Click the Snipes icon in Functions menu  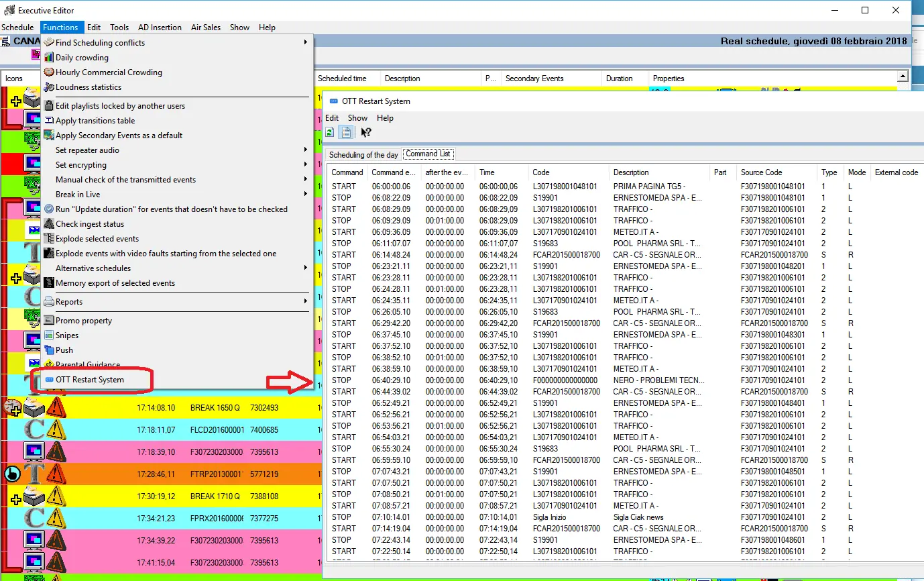[x=49, y=335]
